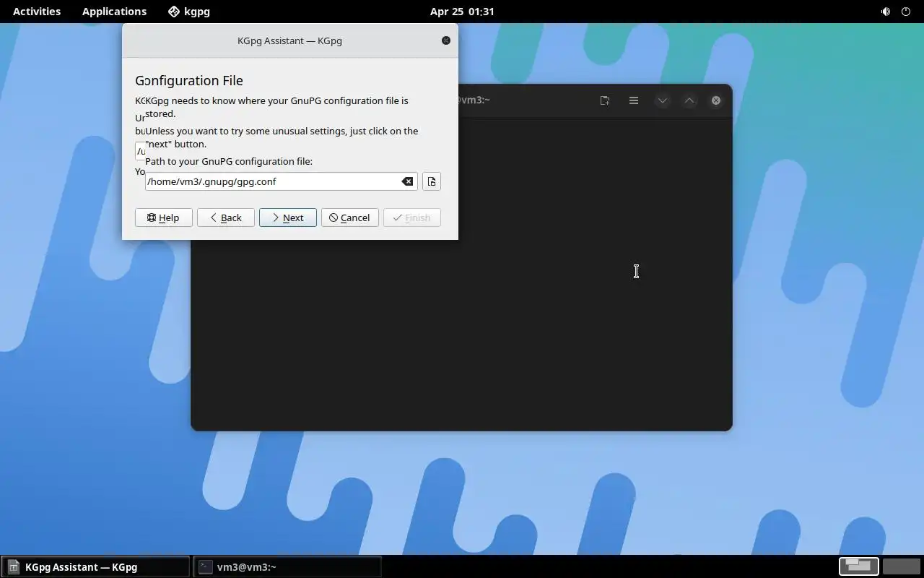Screen dimensions: 924x578
Task: Open the clock and calendar panel
Action: click(x=462, y=12)
